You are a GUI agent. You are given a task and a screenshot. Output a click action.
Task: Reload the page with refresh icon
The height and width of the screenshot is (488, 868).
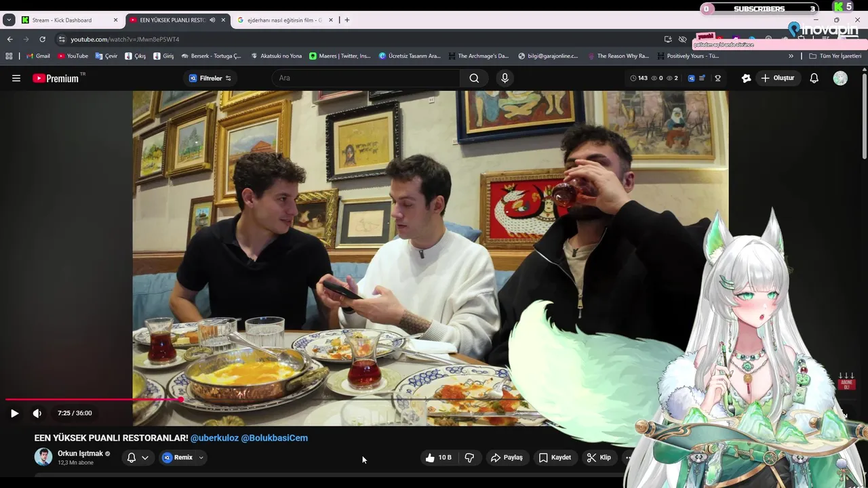pos(42,39)
